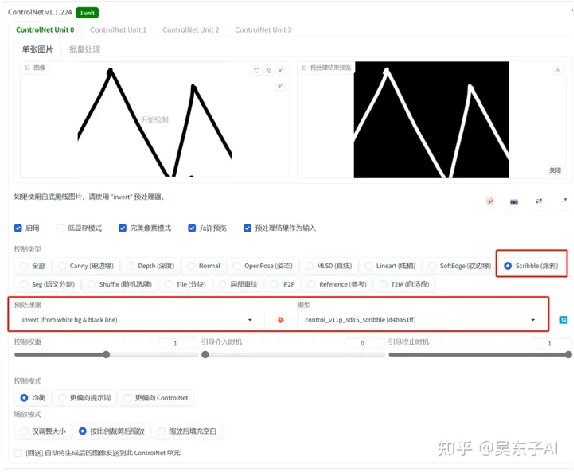The image size is (574, 474).
Task: Toggle the 完美像素模式 pixel perfect checkbox
Action: tap(123, 228)
